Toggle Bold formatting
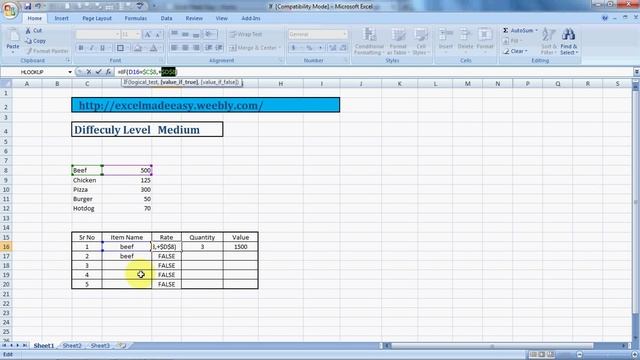The height and width of the screenshot is (360, 640). coord(81,48)
